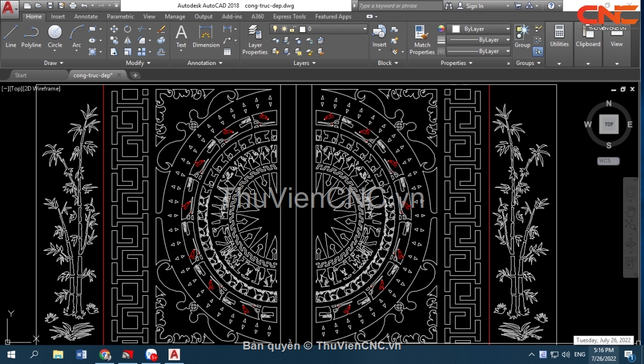Undo last action in Quick Access toolbar
The height and width of the screenshot is (364, 644).
pyautogui.click(x=85, y=6)
